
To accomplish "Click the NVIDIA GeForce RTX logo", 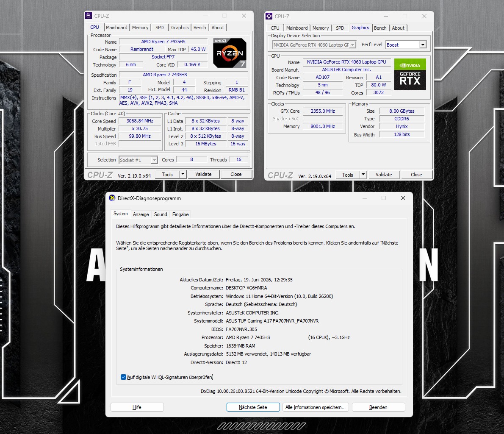I will (410, 74).
